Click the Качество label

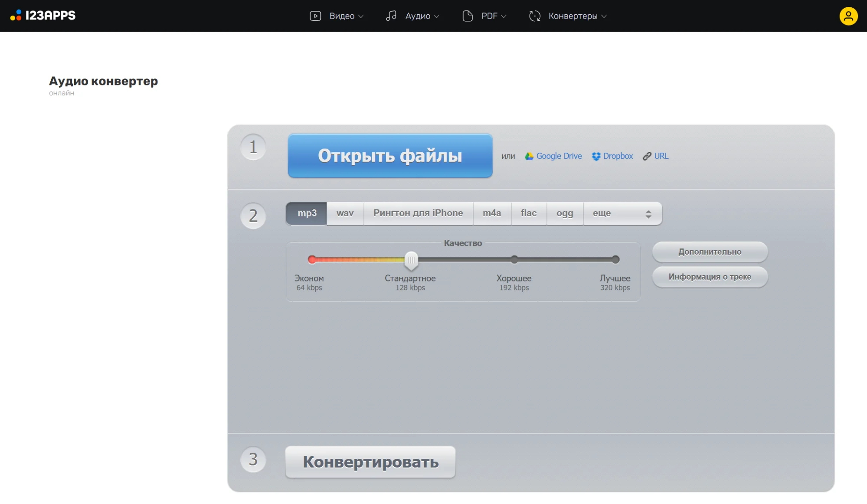463,243
